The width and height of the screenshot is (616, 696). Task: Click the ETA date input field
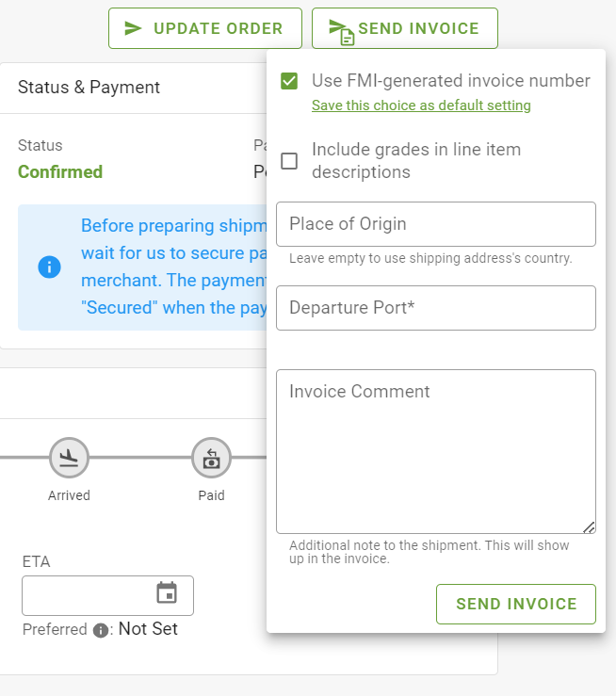pyautogui.click(x=107, y=595)
